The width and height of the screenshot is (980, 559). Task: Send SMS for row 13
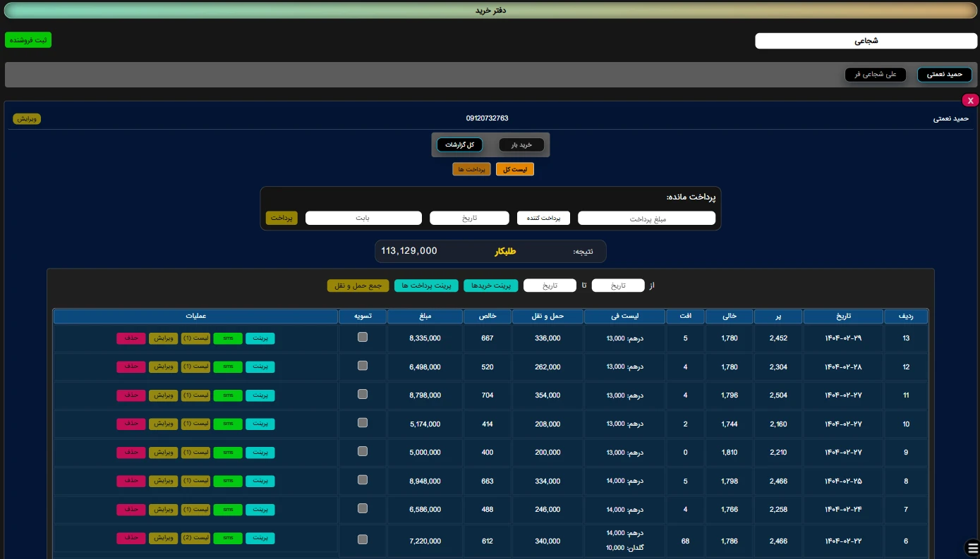coord(228,338)
